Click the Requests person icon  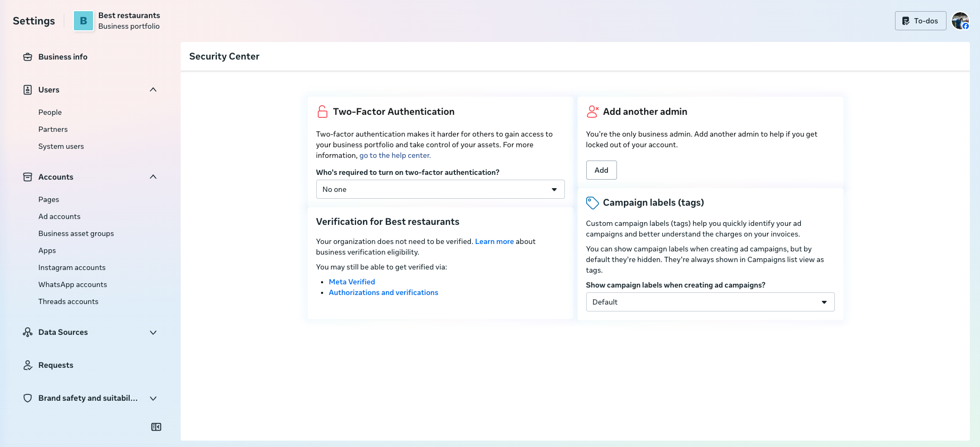pos(28,365)
